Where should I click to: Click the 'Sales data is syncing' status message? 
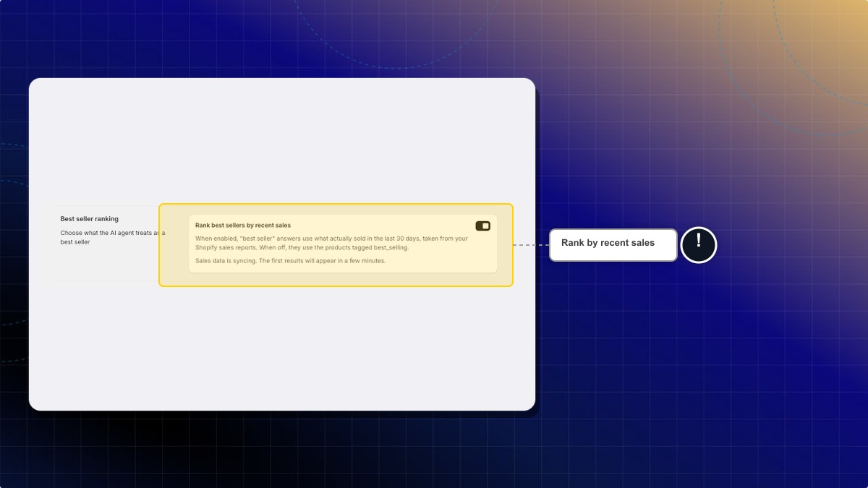291,260
